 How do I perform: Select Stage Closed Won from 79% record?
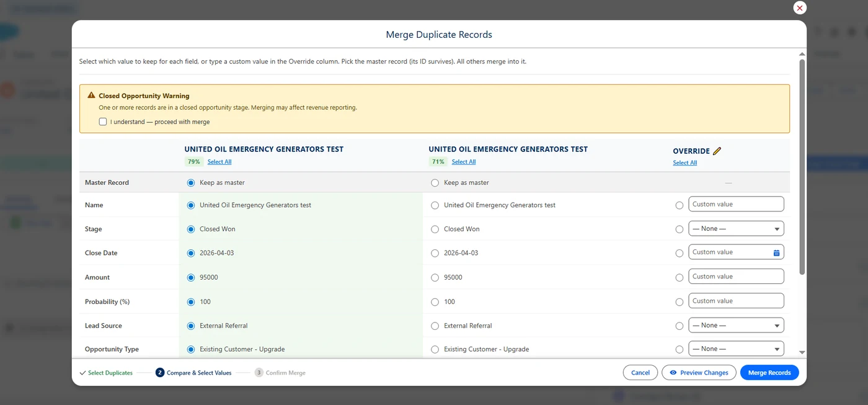pyautogui.click(x=191, y=229)
